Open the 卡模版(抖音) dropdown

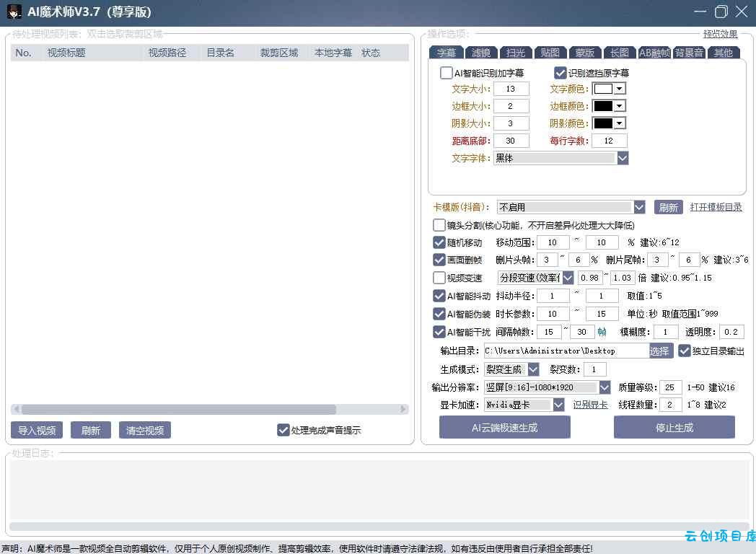point(639,207)
